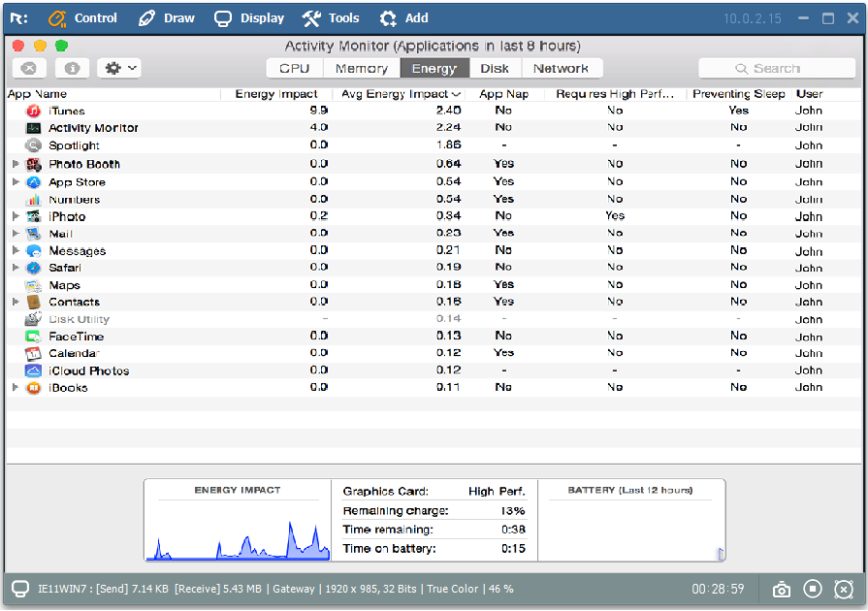The width and height of the screenshot is (868, 611).
Task: Click the iBooks app icon
Action: tap(34, 388)
